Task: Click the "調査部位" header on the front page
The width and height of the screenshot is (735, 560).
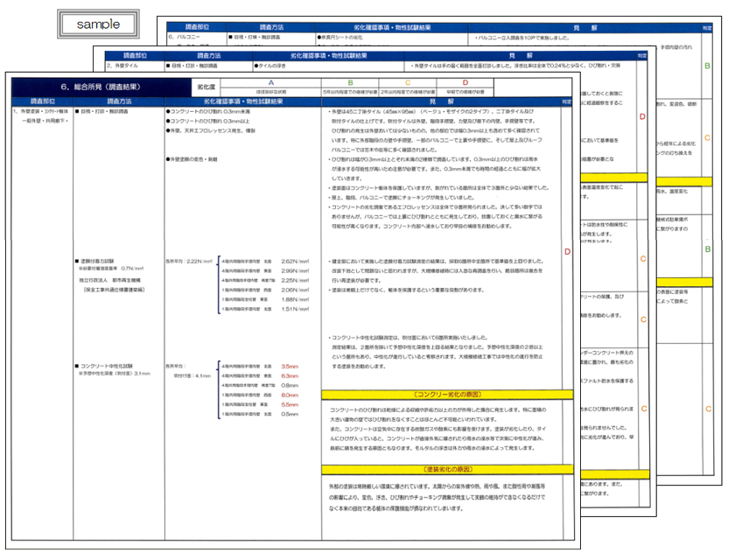Action: [43, 101]
